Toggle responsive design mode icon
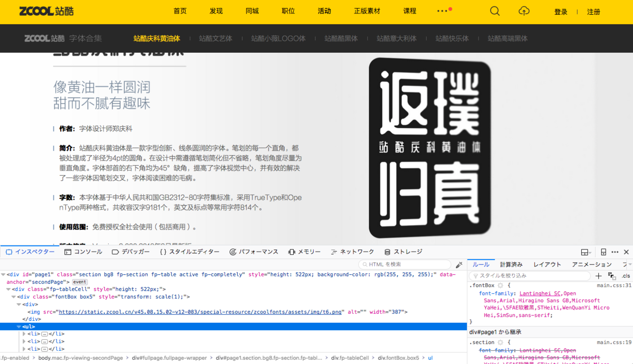This screenshot has height=364, width=633. tap(603, 252)
